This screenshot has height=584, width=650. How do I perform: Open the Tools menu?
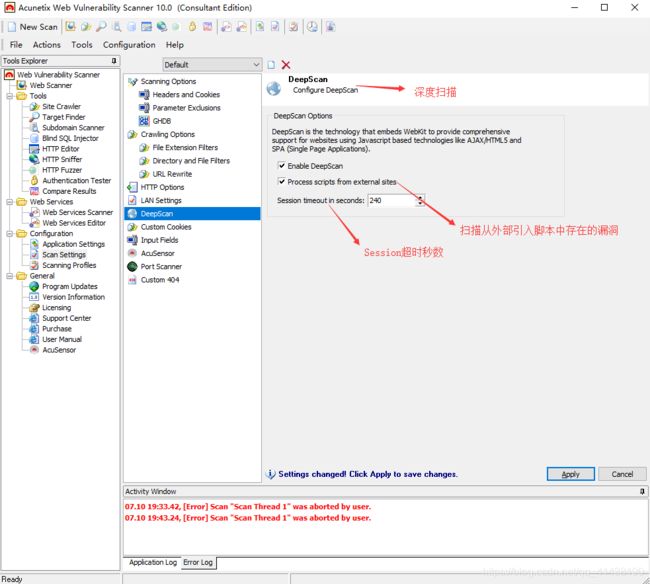82,45
